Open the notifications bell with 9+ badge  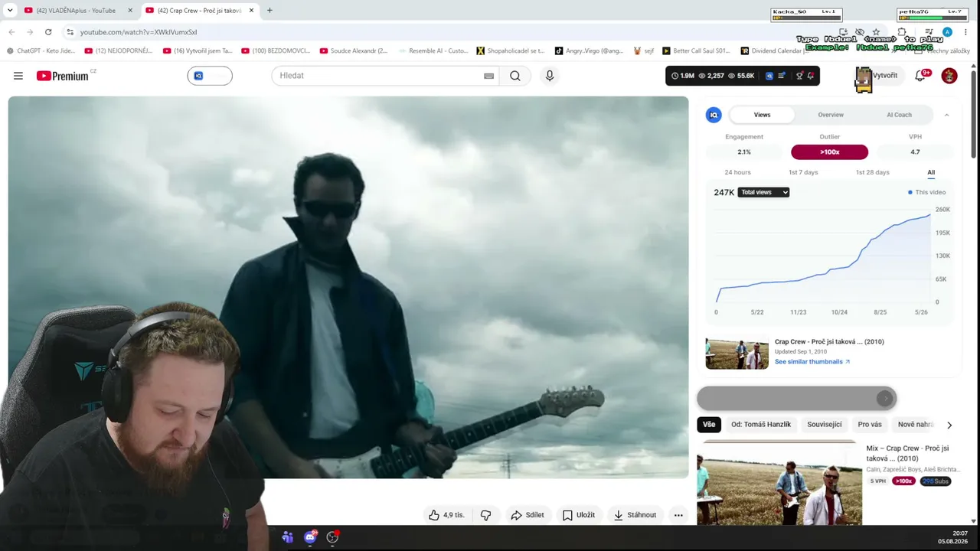(922, 75)
